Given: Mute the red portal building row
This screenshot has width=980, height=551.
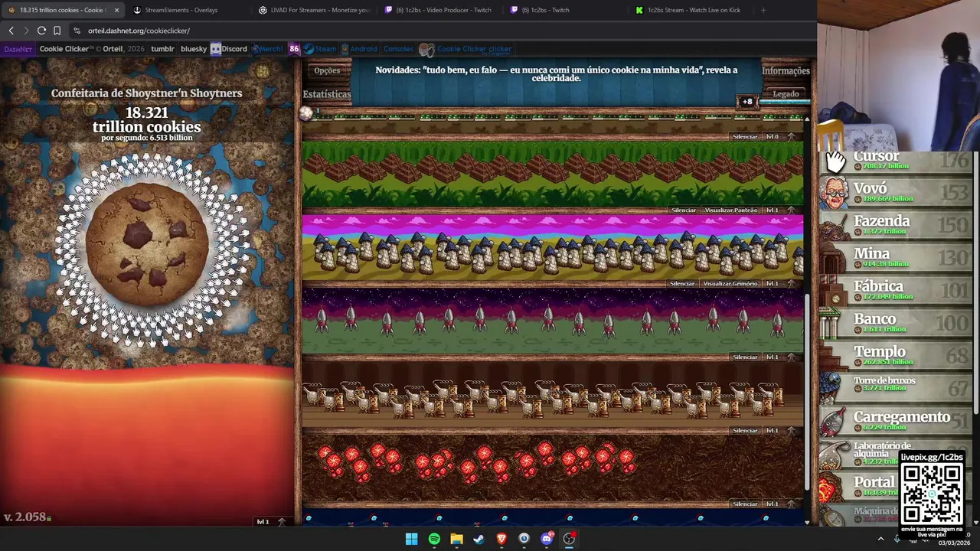Looking at the screenshot, I should 745,504.
